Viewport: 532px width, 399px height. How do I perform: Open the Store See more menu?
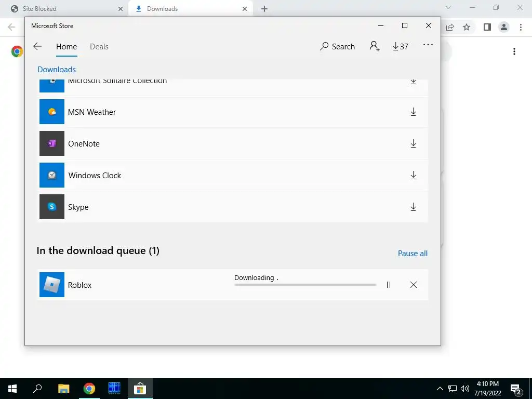click(x=428, y=45)
